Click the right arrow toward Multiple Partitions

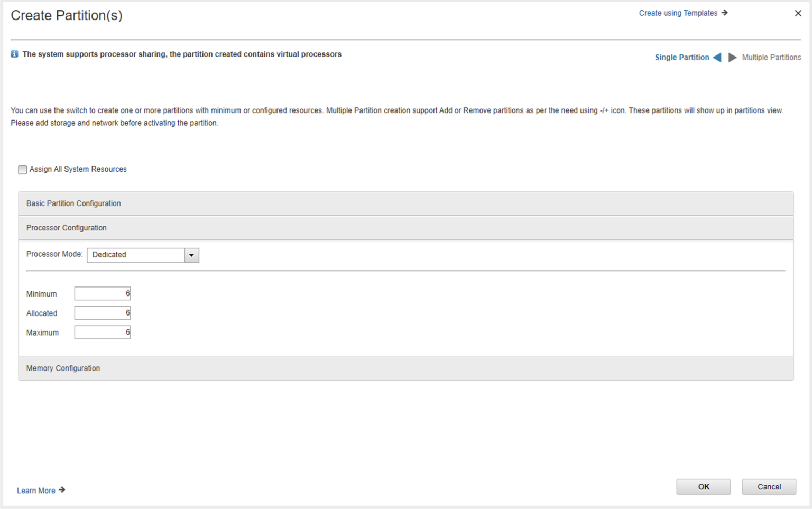[733, 57]
